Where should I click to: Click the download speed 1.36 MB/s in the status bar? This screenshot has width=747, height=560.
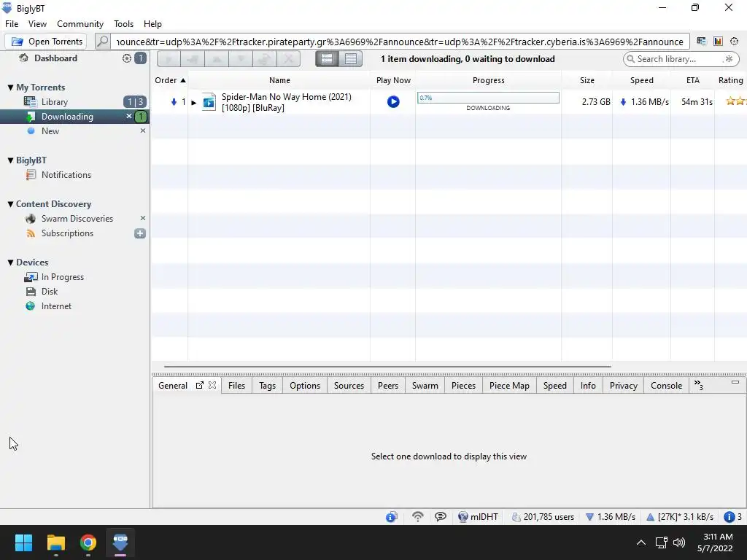pyautogui.click(x=611, y=517)
